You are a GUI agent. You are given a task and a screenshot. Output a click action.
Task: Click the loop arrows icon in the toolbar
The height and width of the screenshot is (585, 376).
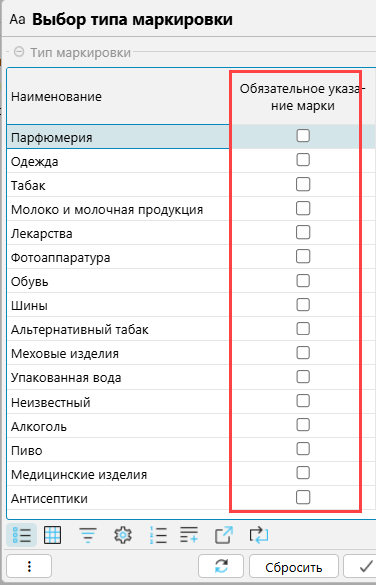[259, 535]
